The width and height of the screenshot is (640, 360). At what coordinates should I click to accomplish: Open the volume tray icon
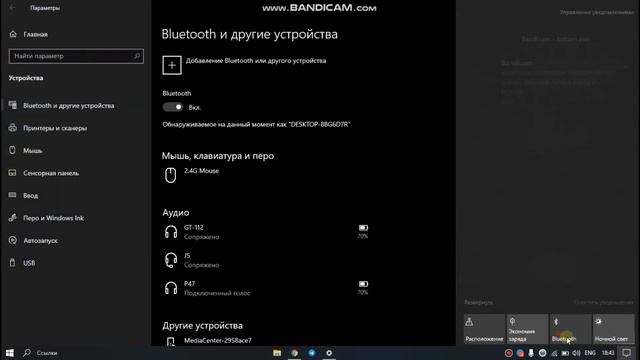(x=576, y=353)
